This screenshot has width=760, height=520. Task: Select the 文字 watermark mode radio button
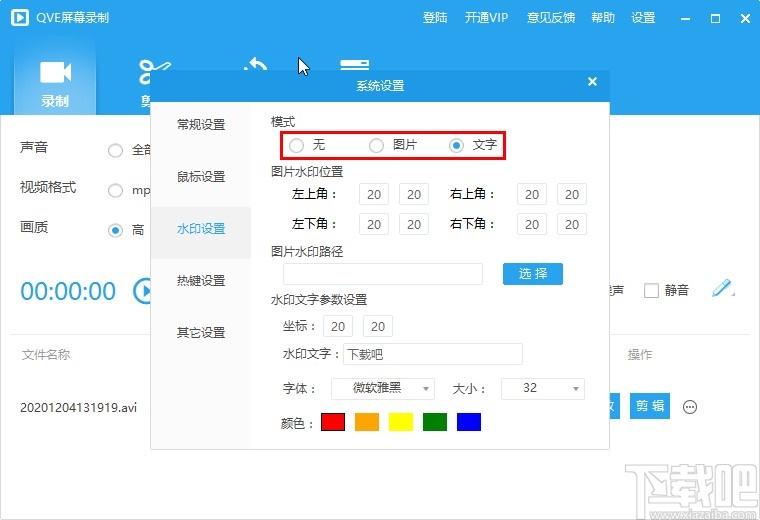(x=457, y=146)
